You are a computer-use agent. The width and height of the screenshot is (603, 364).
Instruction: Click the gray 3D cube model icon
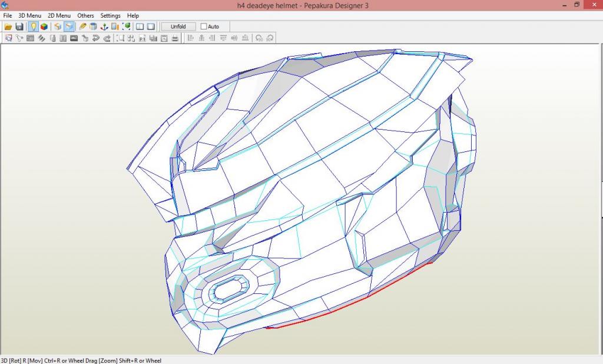tap(93, 27)
